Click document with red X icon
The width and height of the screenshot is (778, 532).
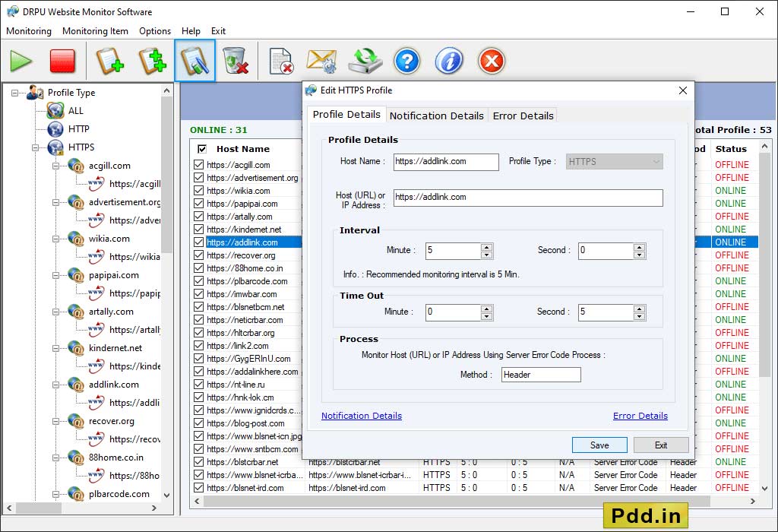(x=281, y=61)
